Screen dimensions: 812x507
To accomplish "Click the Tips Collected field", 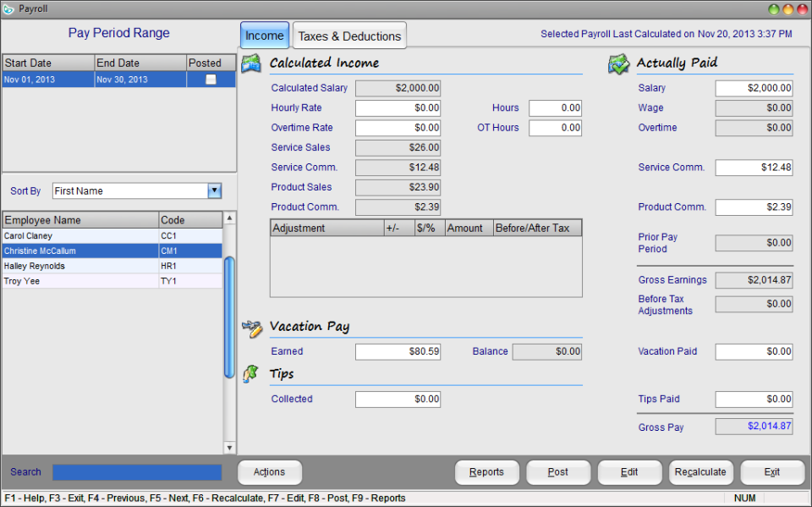I will click(x=398, y=400).
